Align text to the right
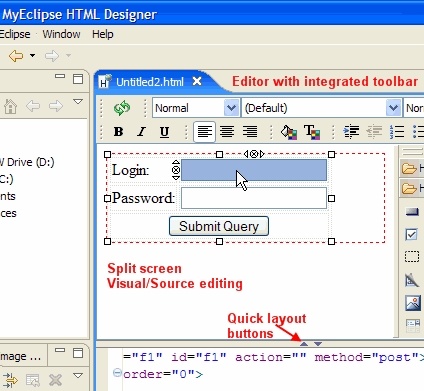This screenshot has width=424, height=391. click(250, 132)
